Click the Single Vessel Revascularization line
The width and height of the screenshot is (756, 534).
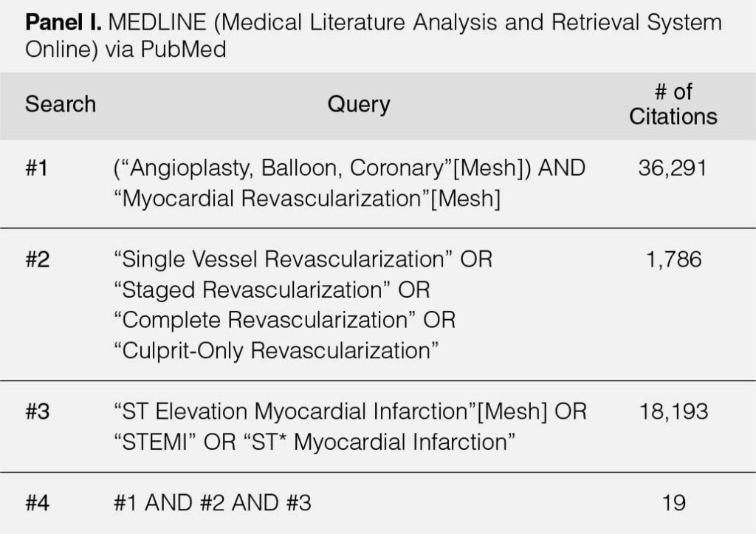tap(303, 259)
